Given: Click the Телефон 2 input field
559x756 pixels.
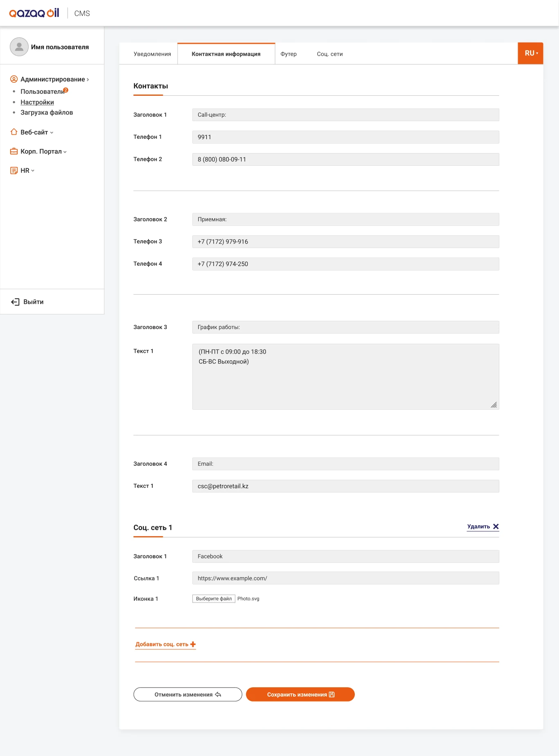Looking at the screenshot, I should [x=346, y=159].
